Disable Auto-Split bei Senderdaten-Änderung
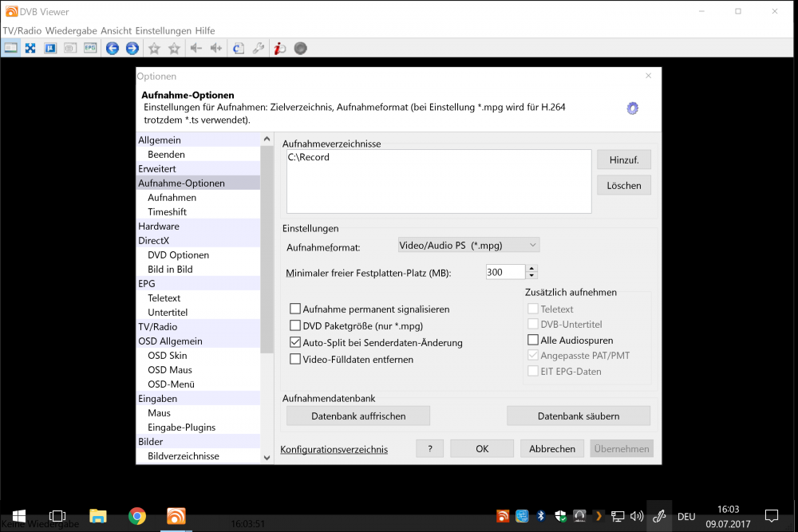 tap(295, 343)
